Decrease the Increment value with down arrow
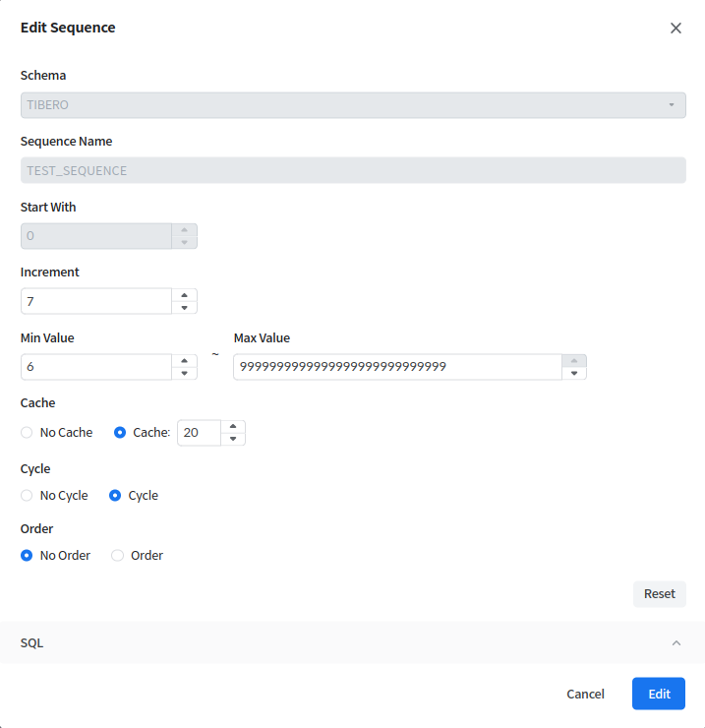 point(184,308)
